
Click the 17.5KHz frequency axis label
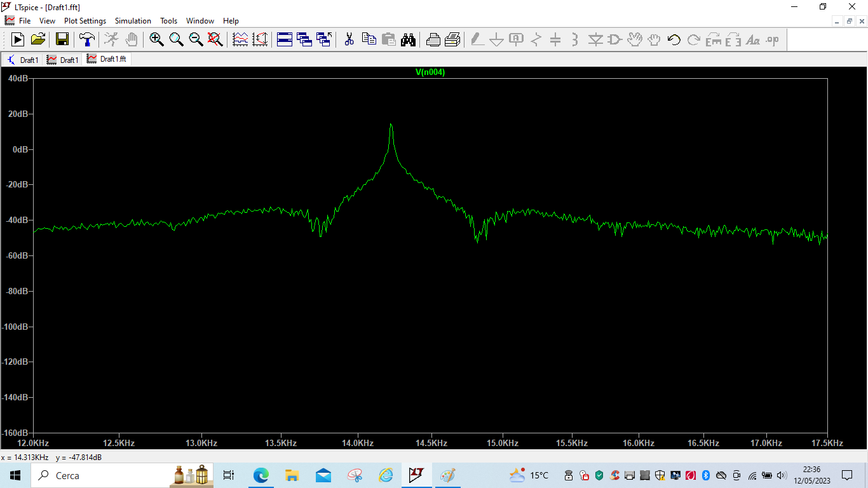[x=828, y=443]
